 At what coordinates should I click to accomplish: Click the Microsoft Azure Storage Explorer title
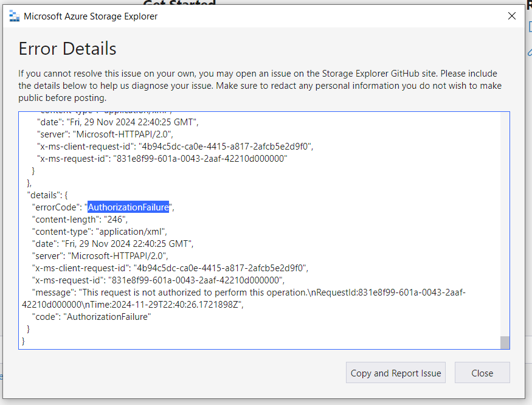click(91, 16)
